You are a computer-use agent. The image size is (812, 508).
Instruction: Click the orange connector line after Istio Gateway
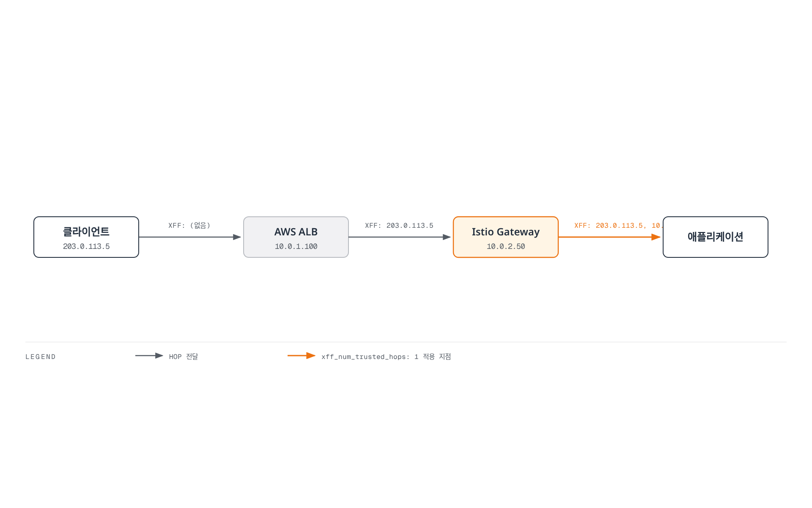coord(605,237)
